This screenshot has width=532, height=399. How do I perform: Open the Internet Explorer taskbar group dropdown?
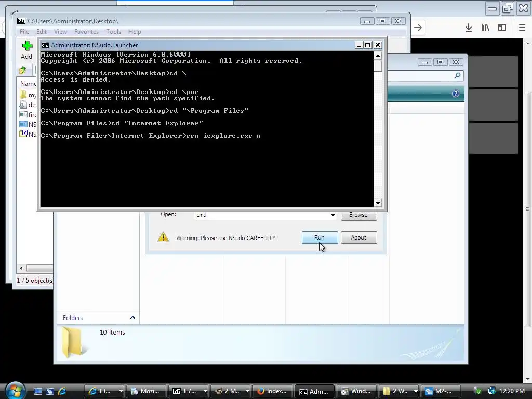point(121,391)
